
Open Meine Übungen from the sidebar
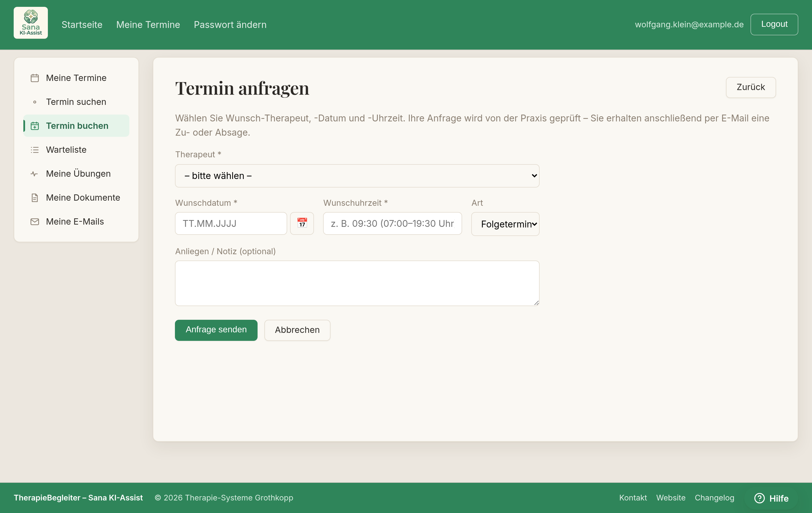76,174
